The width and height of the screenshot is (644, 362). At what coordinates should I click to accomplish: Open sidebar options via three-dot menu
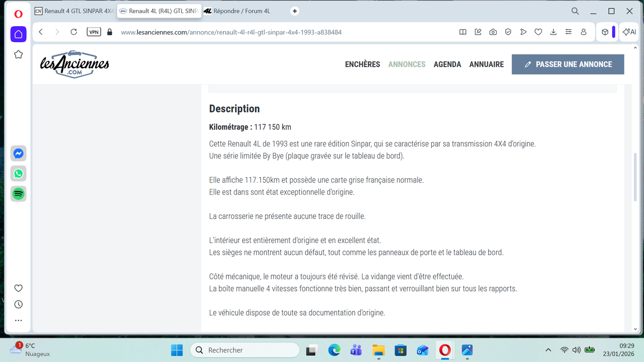(x=18, y=320)
